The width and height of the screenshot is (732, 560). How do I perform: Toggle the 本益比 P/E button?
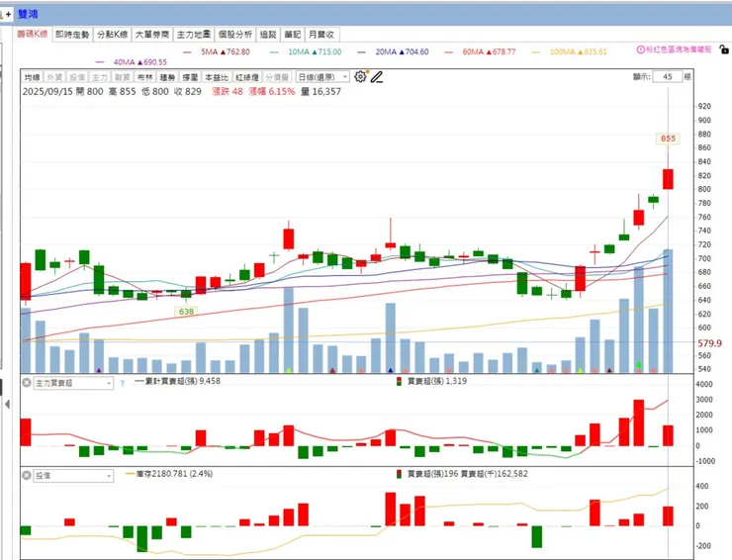217,77
